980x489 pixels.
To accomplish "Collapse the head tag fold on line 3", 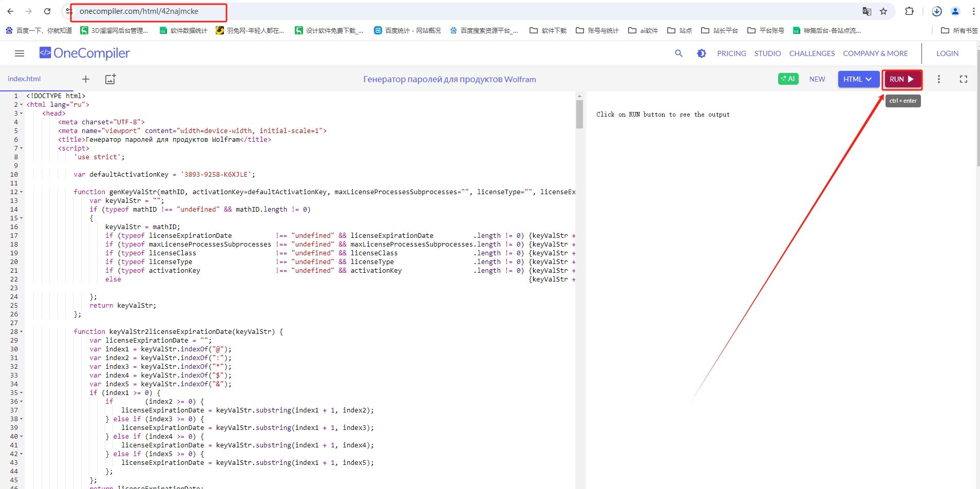I will click(x=22, y=114).
